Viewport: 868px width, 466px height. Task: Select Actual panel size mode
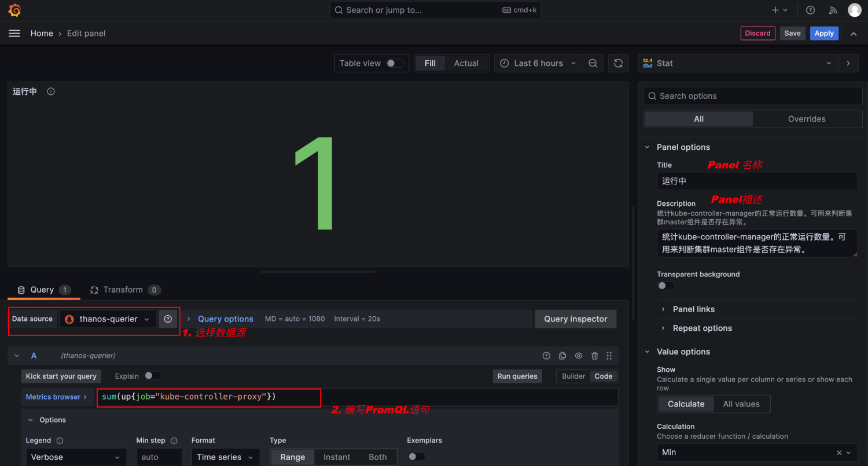coord(466,64)
